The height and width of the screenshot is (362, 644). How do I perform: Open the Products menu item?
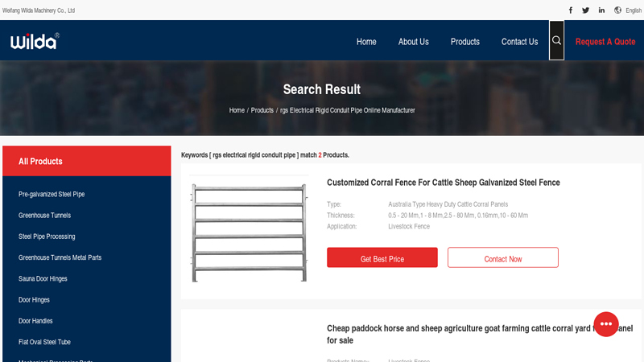click(x=464, y=42)
